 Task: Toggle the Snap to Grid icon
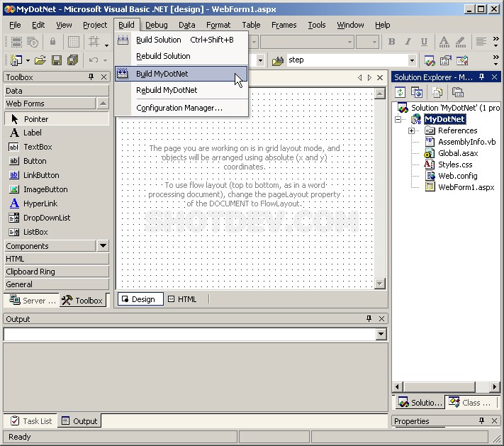pos(94,42)
